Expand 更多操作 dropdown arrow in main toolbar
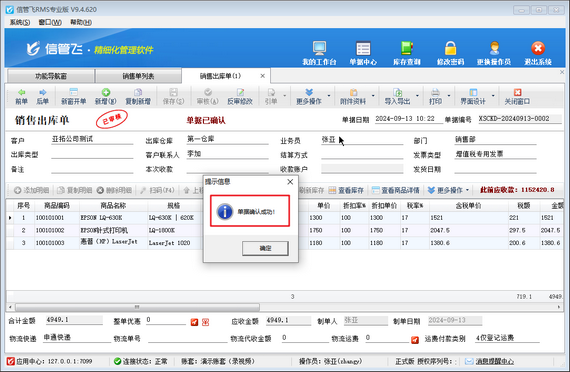 click(329, 96)
